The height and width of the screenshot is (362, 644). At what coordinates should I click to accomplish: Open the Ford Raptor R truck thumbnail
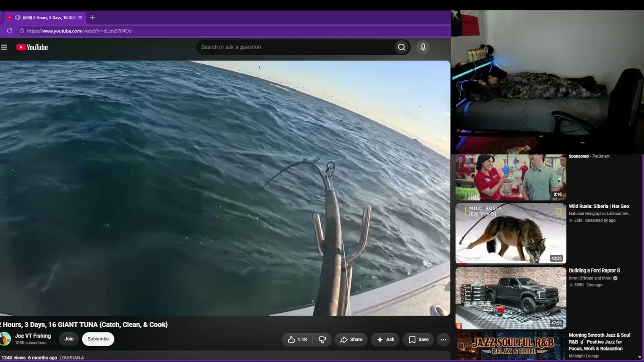(511, 298)
